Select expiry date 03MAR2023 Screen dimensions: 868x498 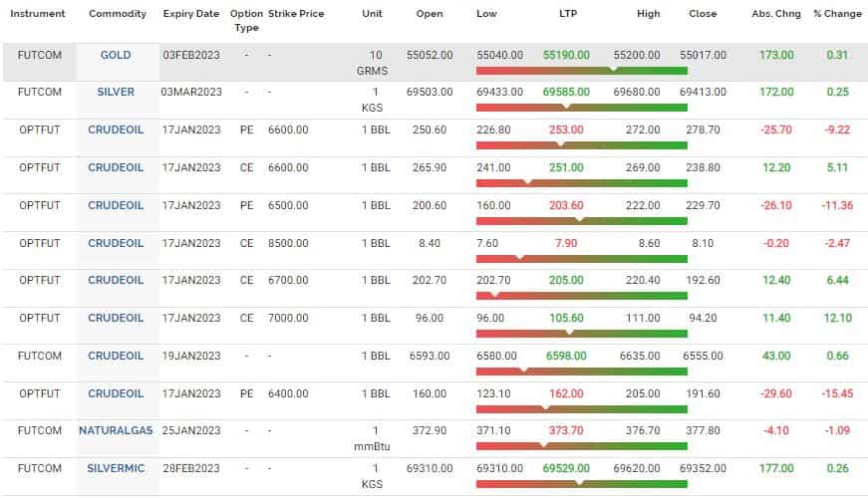tap(191, 92)
